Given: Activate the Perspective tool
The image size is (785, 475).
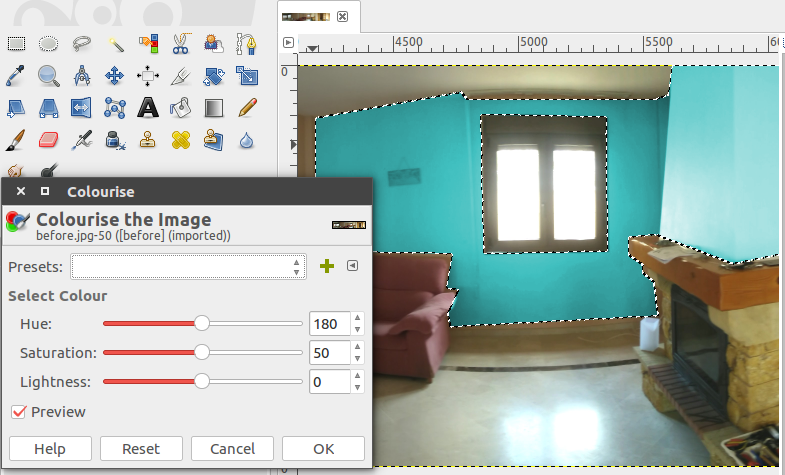Looking at the screenshot, I should [49, 108].
